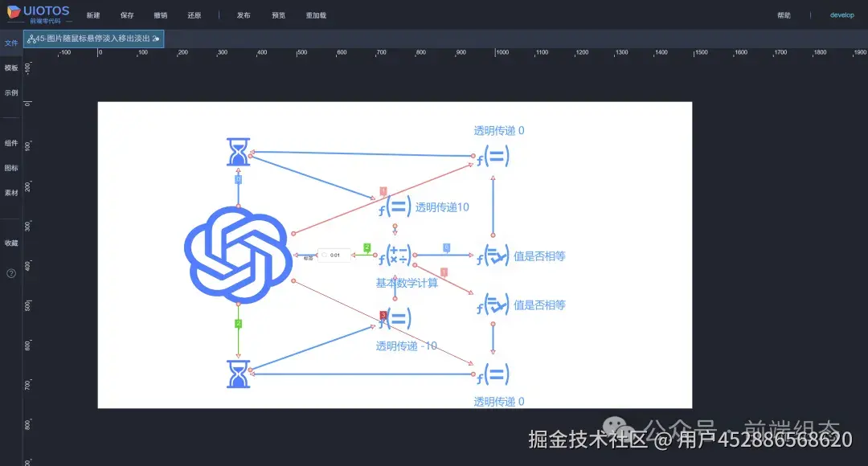Click the develop button at top right

[x=841, y=14]
